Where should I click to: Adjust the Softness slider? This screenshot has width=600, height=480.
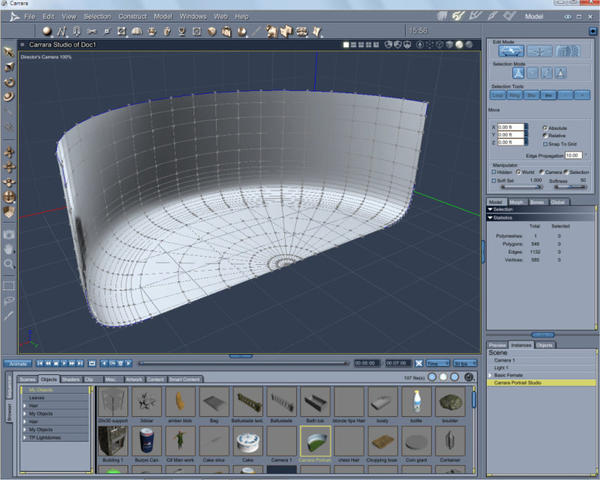click(570, 187)
